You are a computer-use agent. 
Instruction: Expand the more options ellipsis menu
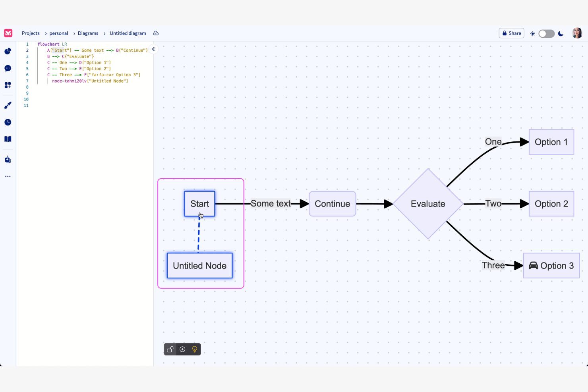(x=8, y=176)
